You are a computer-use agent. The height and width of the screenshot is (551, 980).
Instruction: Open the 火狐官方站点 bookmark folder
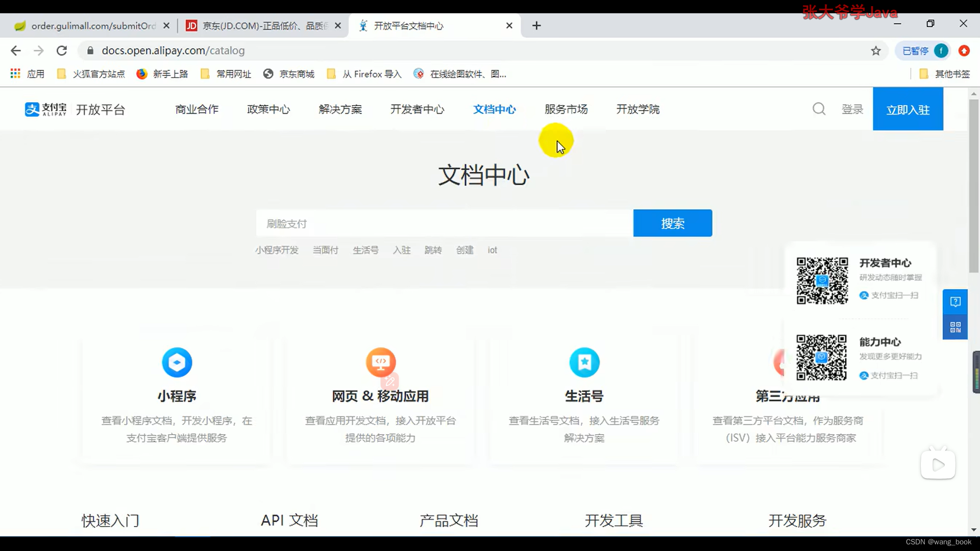coord(91,74)
